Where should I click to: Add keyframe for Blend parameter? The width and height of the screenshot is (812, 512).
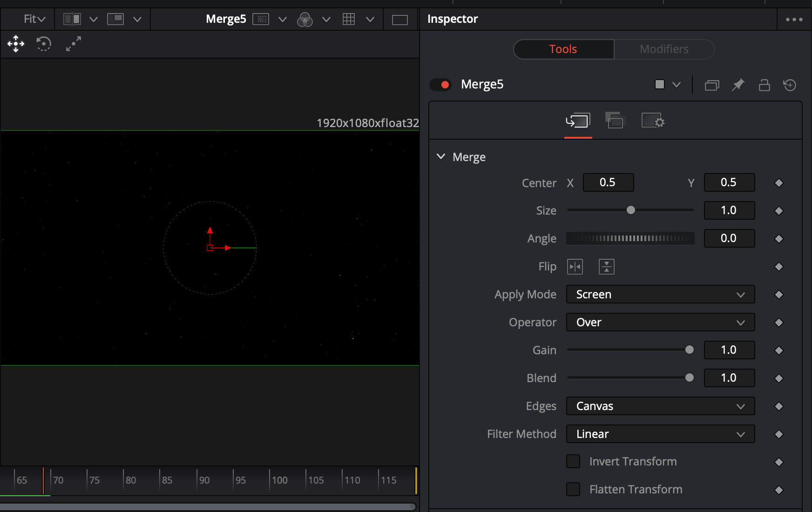[x=779, y=378]
